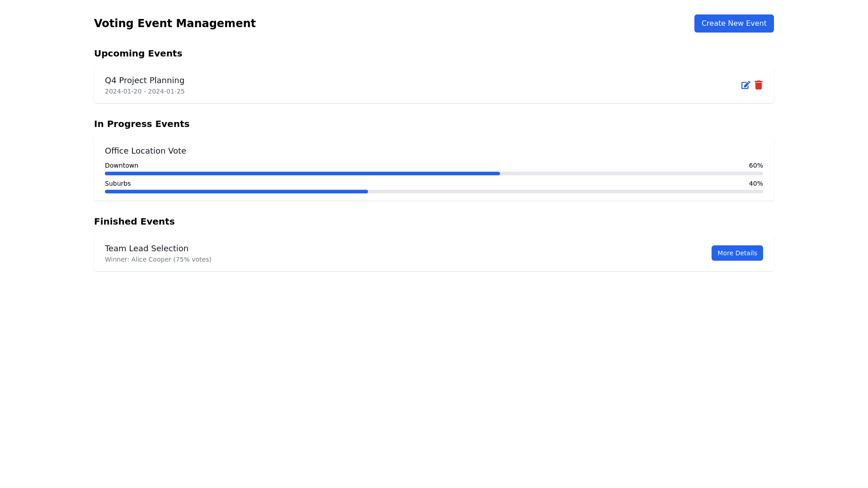The width and height of the screenshot is (868, 488).
Task: Click the 60% value for Downtown
Action: click(x=755, y=165)
